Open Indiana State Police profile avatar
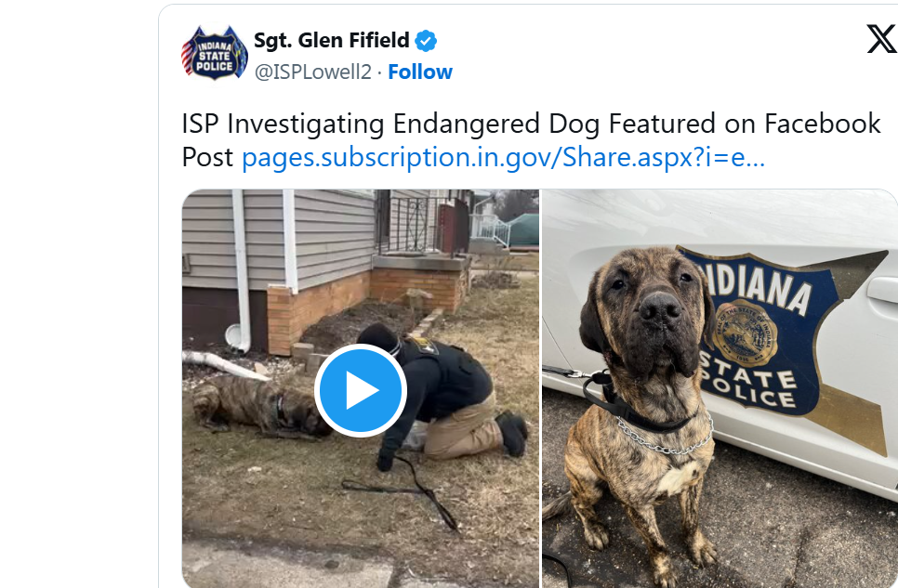This screenshot has width=898, height=588. (x=214, y=53)
